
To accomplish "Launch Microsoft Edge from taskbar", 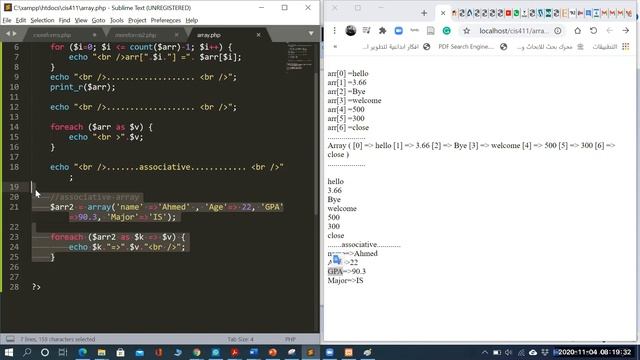I will (82, 352).
